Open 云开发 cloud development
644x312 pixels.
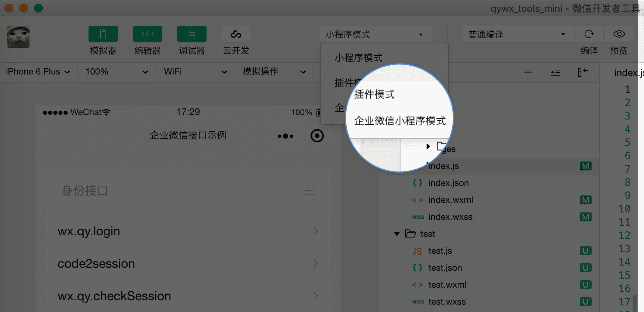[x=236, y=34]
